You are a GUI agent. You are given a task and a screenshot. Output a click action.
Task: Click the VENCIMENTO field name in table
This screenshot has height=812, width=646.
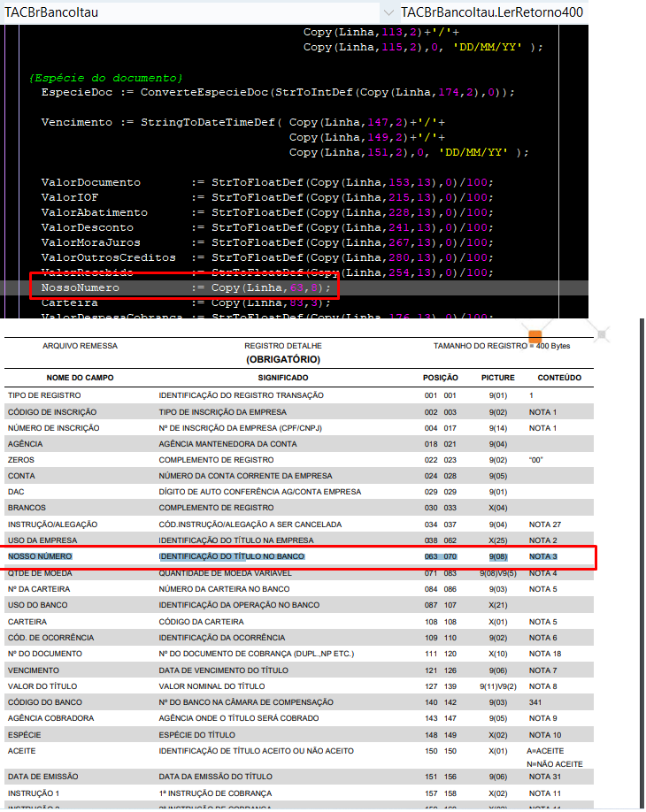pyautogui.click(x=33, y=670)
